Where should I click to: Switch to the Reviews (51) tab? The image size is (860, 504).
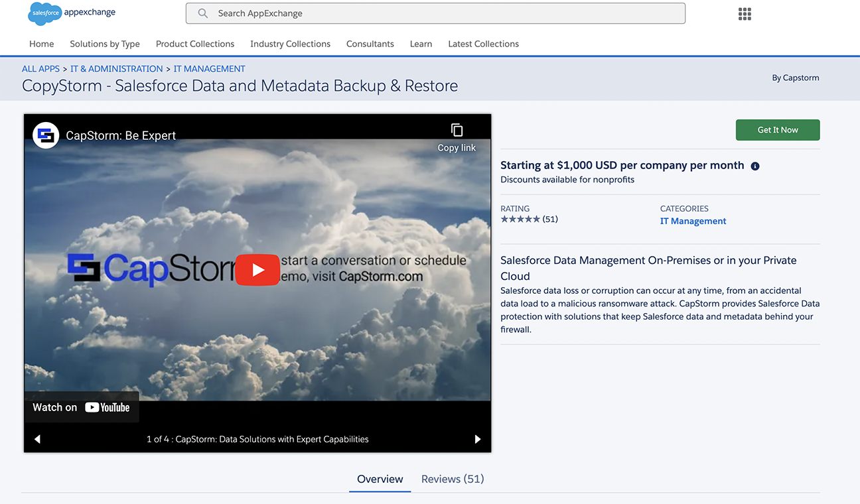[453, 479]
